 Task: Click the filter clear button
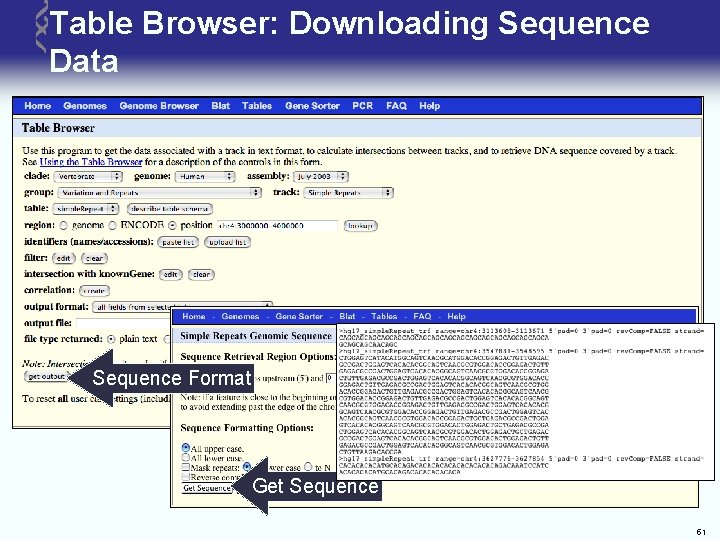[x=94, y=258]
